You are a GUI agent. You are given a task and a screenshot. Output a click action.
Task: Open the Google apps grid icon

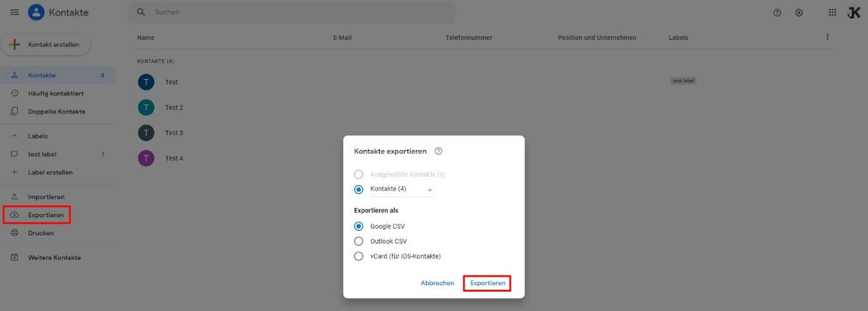click(x=832, y=12)
